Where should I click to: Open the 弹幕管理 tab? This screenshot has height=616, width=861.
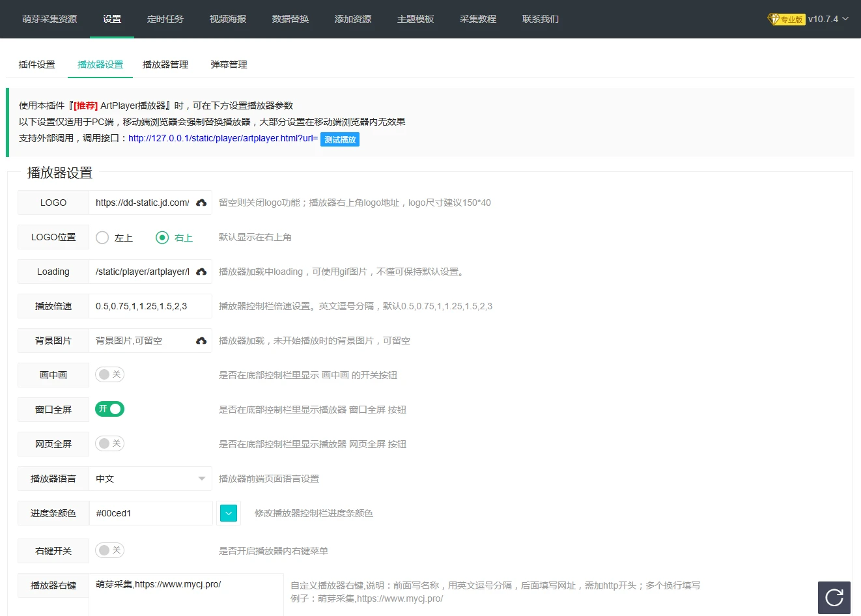(229, 64)
